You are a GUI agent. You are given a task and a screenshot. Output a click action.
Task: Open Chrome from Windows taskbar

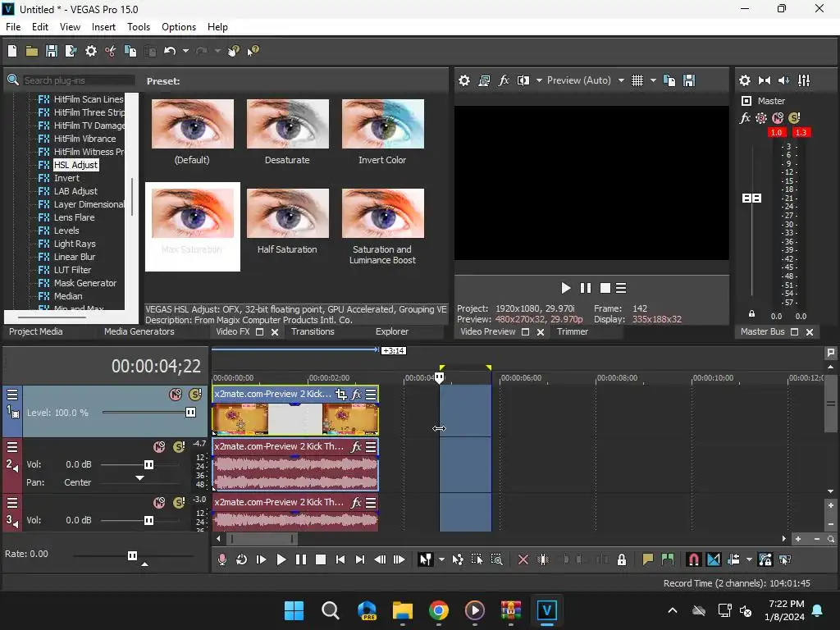(439, 610)
